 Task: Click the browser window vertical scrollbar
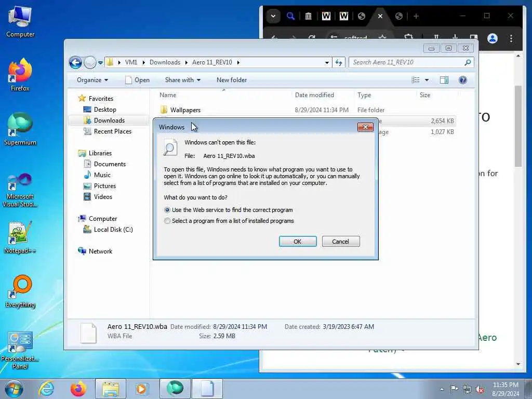coord(518,126)
